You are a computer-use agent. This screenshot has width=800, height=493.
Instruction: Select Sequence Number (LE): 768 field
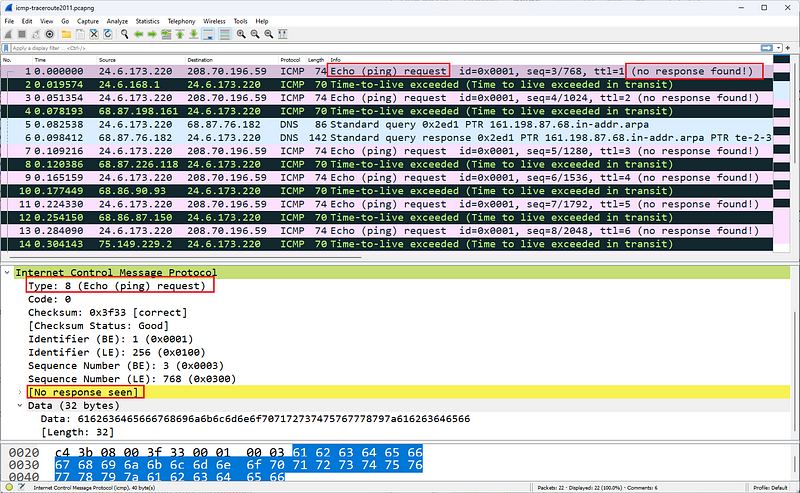(x=132, y=379)
